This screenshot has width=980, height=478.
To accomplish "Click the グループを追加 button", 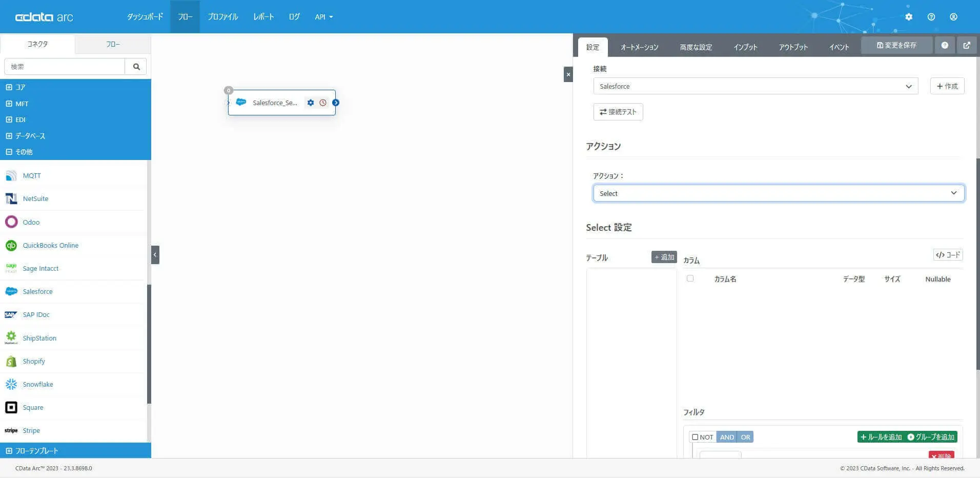I will click(x=931, y=437).
